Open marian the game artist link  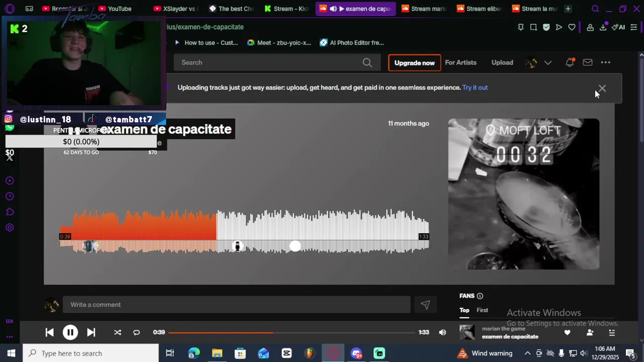pyautogui.click(x=504, y=329)
